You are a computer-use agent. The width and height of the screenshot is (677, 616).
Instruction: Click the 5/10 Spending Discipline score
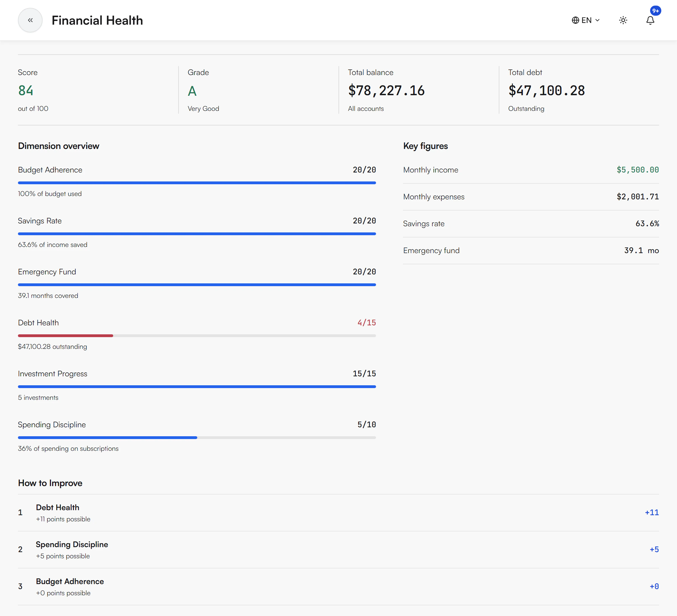(366, 425)
